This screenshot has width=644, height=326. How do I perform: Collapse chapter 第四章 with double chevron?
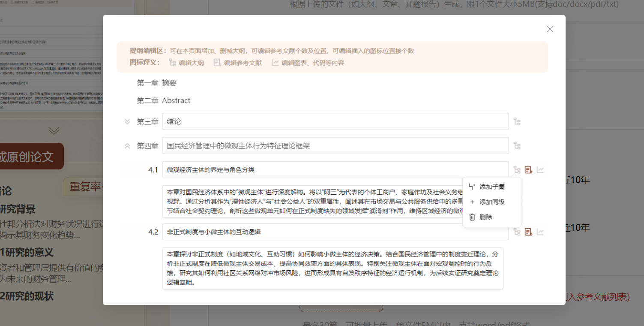click(127, 146)
